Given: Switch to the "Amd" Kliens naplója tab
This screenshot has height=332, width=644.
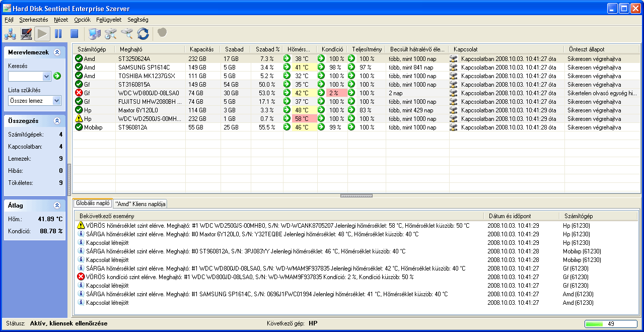Looking at the screenshot, I should coord(140,204).
